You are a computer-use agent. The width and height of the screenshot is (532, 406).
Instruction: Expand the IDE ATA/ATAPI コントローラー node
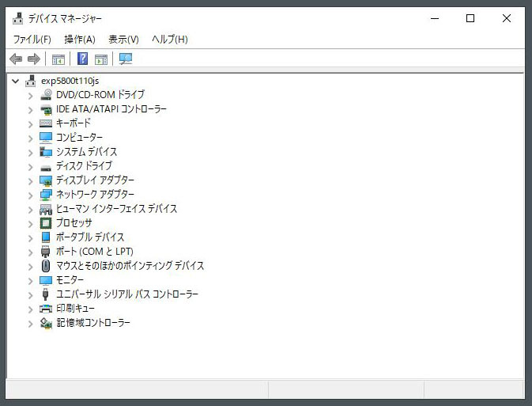coord(31,111)
